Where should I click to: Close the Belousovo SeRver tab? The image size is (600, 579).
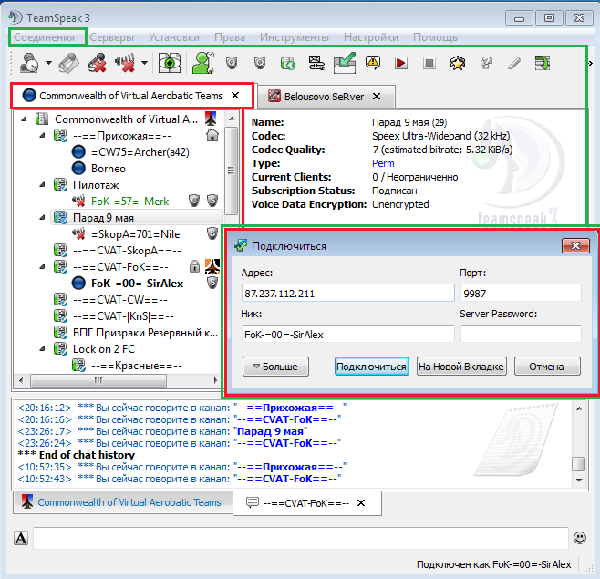point(377,96)
